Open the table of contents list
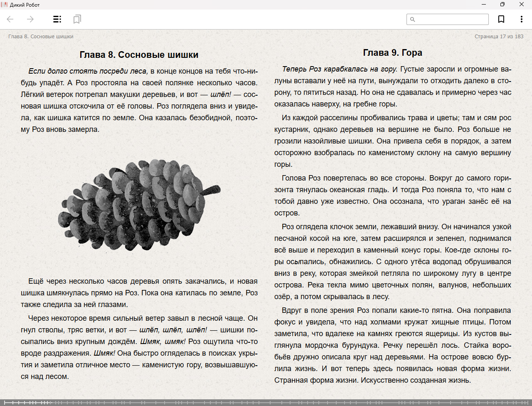The image size is (532, 406). coord(57,19)
